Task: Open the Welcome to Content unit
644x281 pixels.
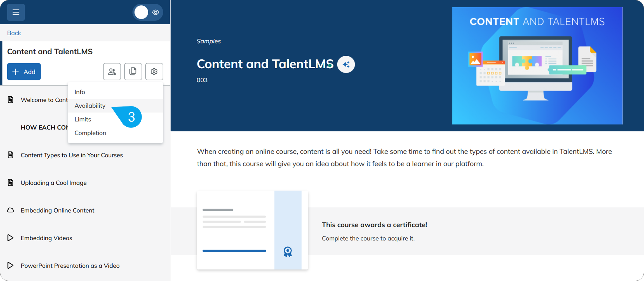Action: (44, 100)
